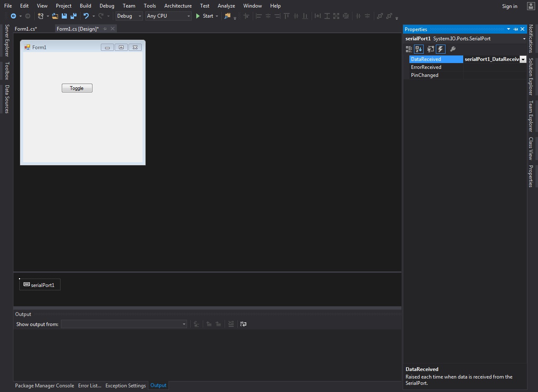Click the Find in Files folder icon
The height and width of the screenshot is (392, 538).
pyautogui.click(x=227, y=16)
